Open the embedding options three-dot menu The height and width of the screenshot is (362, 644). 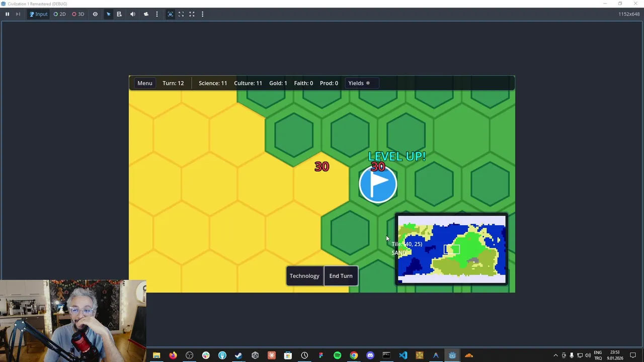(202, 14)
